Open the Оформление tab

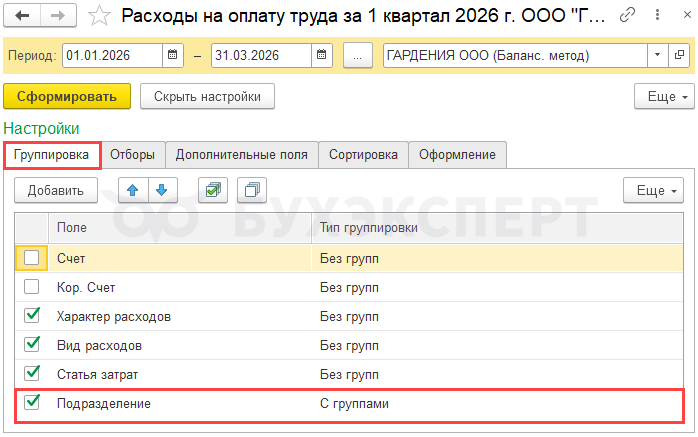coord(457,155)
